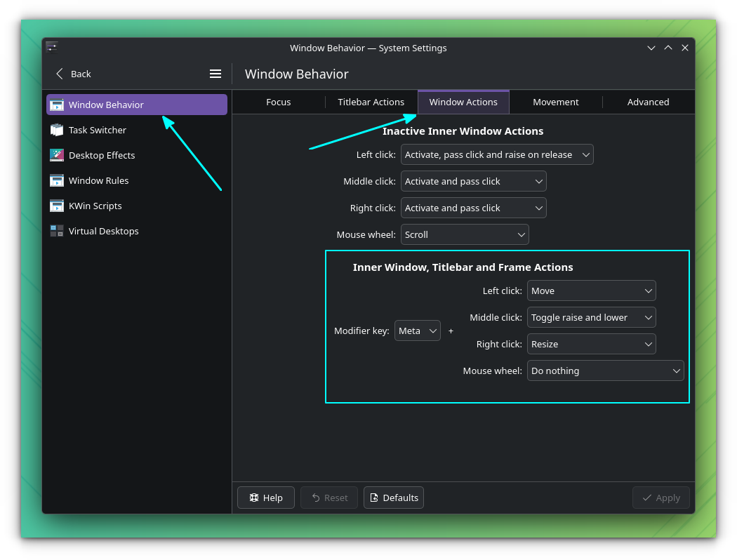This screenshot has width=737, height=560.
Task: Switch to the Focus tab
Action: tap(278, 102)
